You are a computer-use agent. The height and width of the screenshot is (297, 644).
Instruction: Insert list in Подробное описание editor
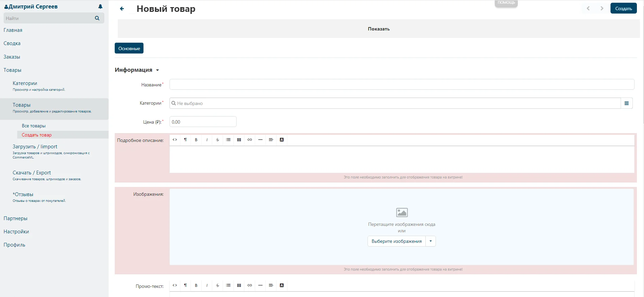point(228,140)
